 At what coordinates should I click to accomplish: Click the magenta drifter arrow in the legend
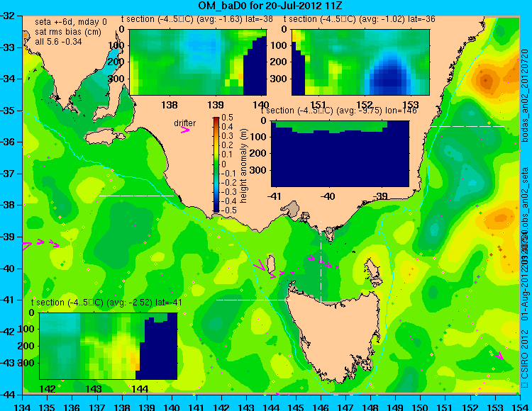(x=185, y=130)
